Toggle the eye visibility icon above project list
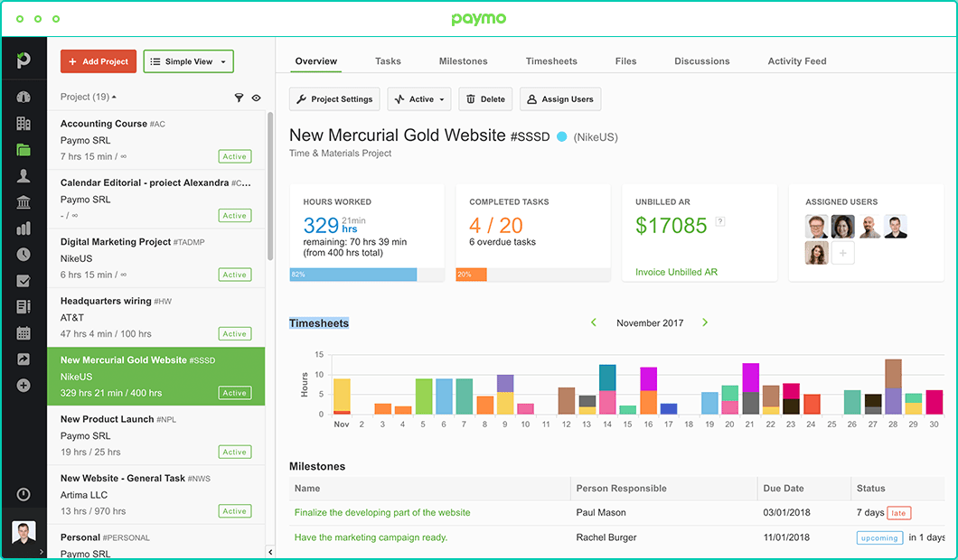Image resolution: width=958 pixels, height=560 pixels. 257,98
